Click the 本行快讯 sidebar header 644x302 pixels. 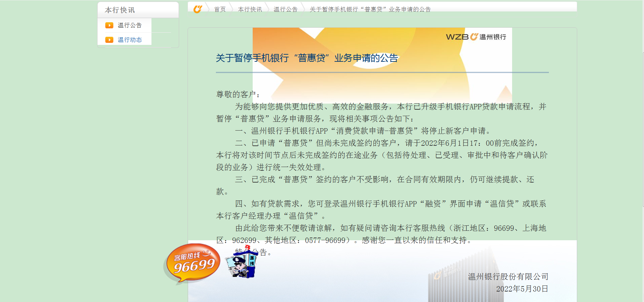120,10
